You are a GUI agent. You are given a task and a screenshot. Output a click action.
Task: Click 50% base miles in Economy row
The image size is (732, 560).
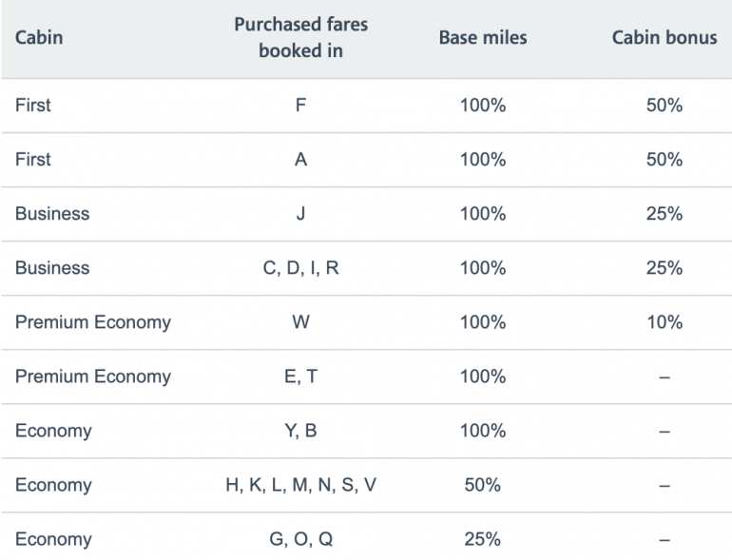[483, 485]
